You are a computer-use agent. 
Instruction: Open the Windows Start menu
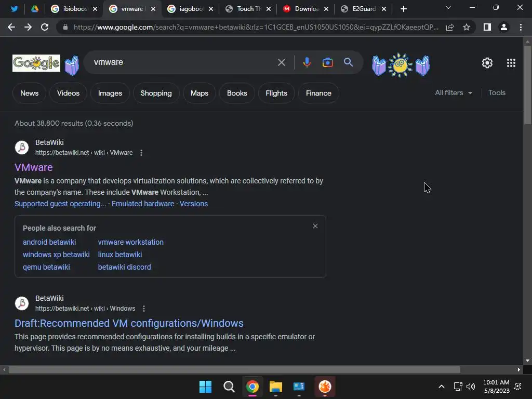[205, 387]
